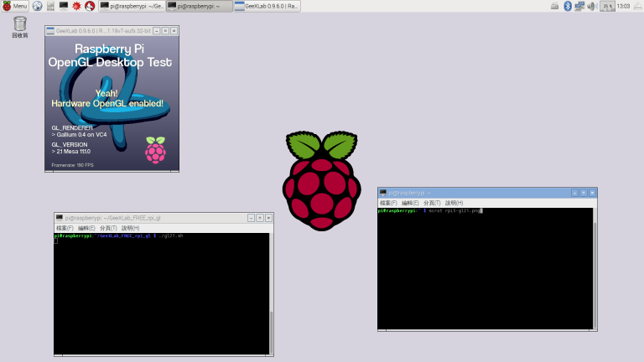This screenshot has height=362, width=644.
Task: Open Mathematica red spiky icon
Action: [x=76, y=6]
